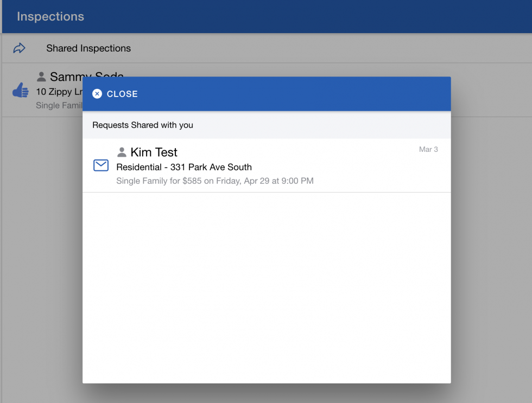Click the X icon in the modal header
The height and width of the screenshot is (403, 532).
coord(97,94)
